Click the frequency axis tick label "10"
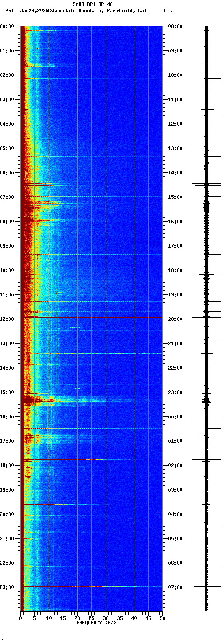This screenshot has height=644, width=224. click(x=49, y=618)
